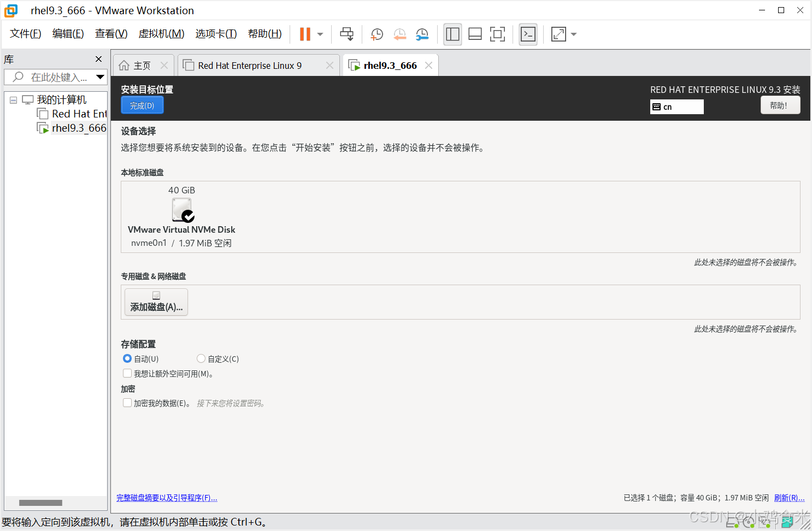Viewport: 812px width, 531px height.
Task: Click the CD/DVD status bar icon
Action: [x=749, y=522]
